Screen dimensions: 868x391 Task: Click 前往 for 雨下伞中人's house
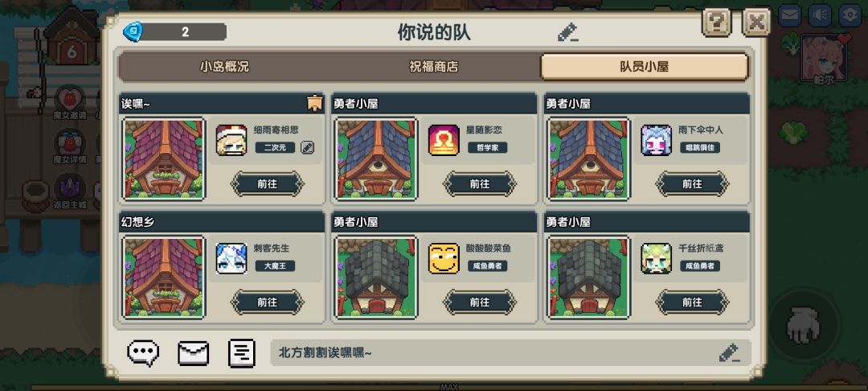point(693,184)
